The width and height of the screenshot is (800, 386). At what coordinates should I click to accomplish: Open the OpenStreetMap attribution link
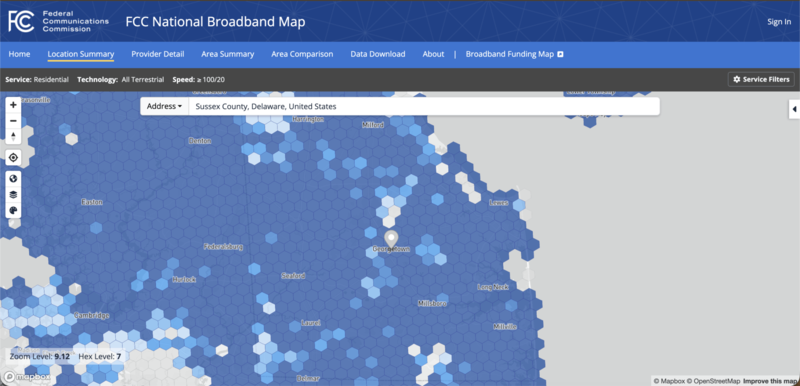(713, 381)
